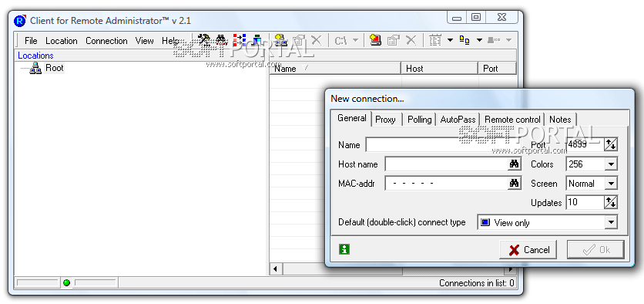The height and width of the screenshot is (304, 644).
Task: Click the grey X delete icon before C:\ button
Action: pyautogui.click(x=317, y=40)
